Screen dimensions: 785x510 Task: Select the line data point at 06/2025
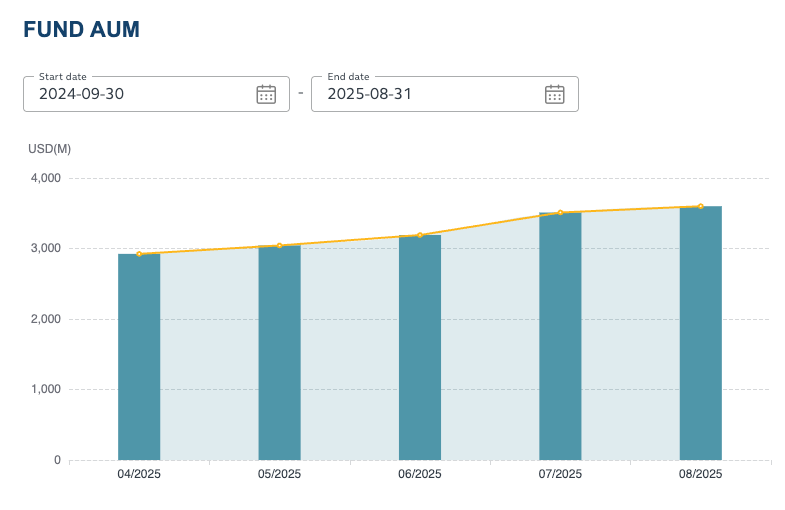tap(420, 235)
